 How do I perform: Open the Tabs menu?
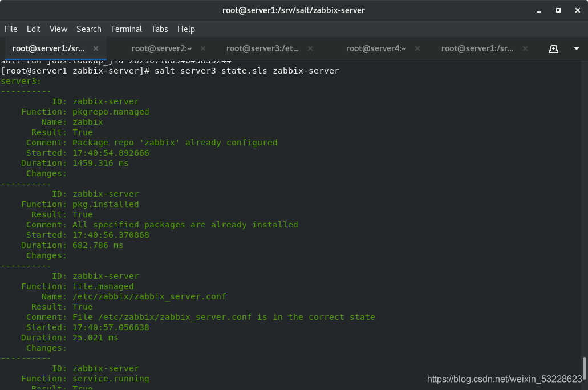159,29
